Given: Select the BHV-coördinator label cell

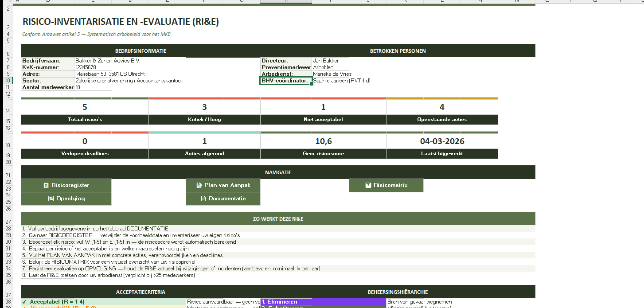Looking at the screenshot, I should (285, 81).
